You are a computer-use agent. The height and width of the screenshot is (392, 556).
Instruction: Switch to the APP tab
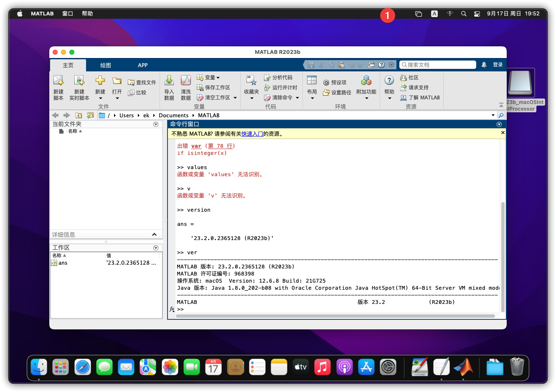(x=143, y=65)
